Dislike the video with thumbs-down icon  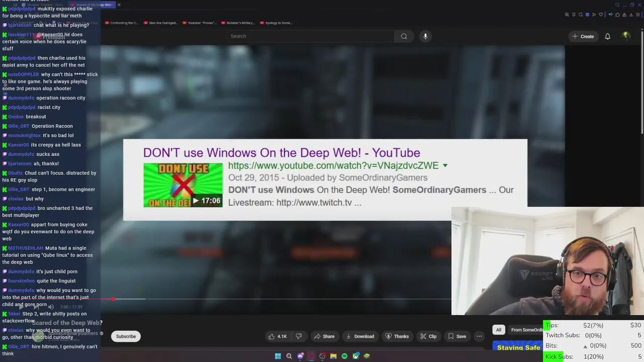298,336
